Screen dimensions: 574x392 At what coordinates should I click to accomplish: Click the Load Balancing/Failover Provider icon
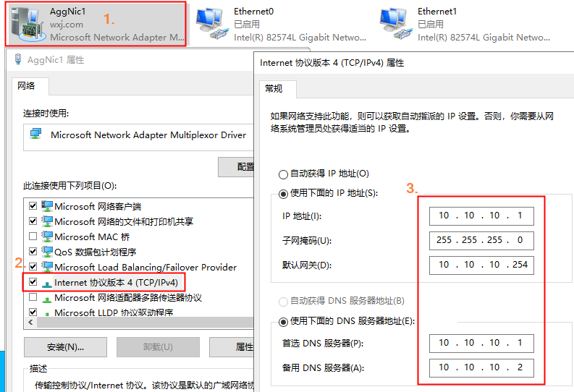pyautogui.click(x=47, y=267)
